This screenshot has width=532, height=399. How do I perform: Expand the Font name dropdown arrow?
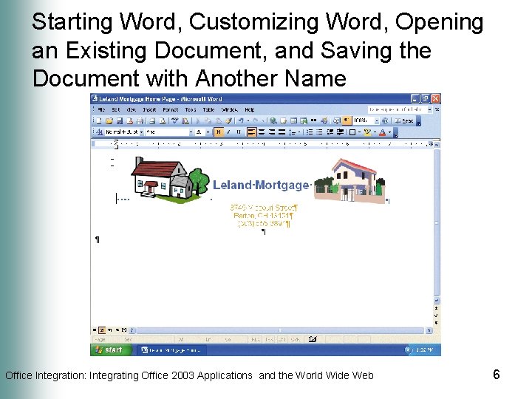[191, 132]
